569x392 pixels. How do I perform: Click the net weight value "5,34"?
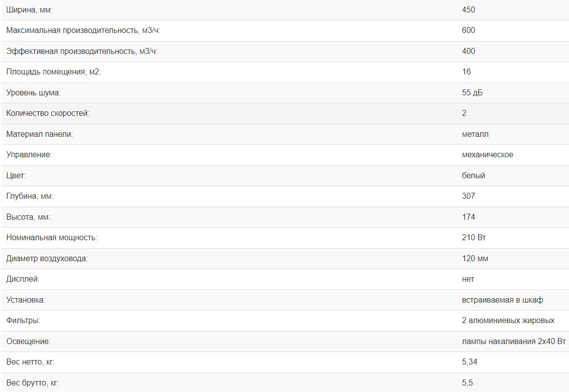point(469,362)
